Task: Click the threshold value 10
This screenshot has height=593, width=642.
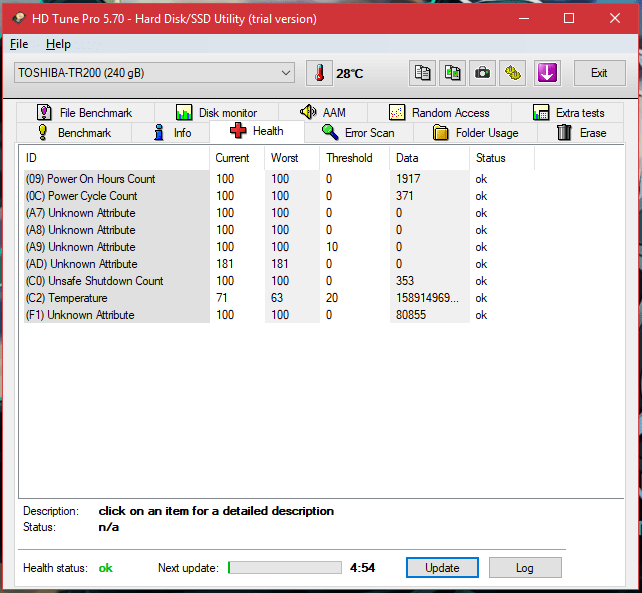Action: coord(332,247)
